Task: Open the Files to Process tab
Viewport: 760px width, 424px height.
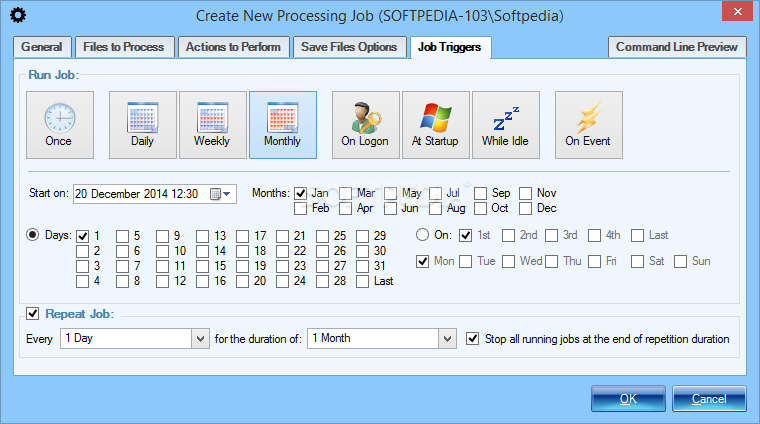Action: pos(124,47)
